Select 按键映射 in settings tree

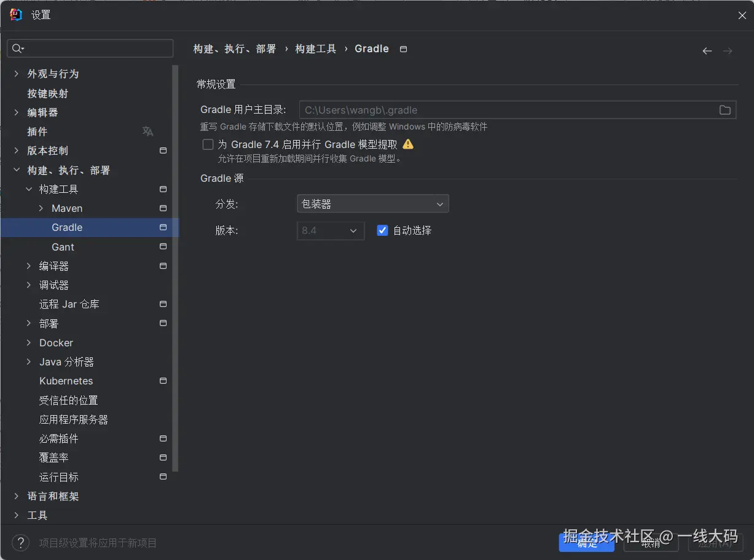pyautogui.click(x=48, y=93)
